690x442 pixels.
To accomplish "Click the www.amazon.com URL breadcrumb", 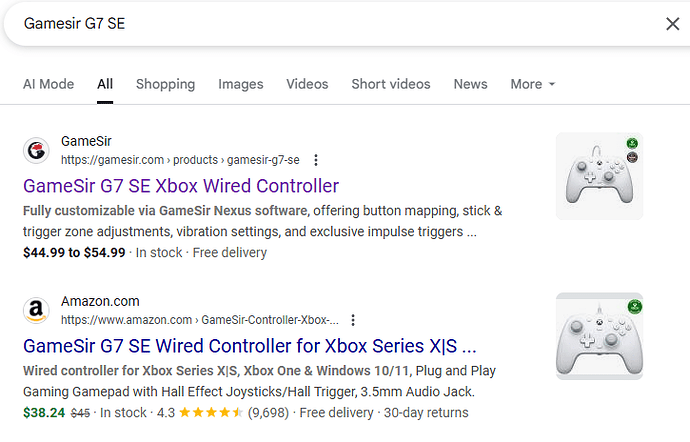I will point(200,320).
